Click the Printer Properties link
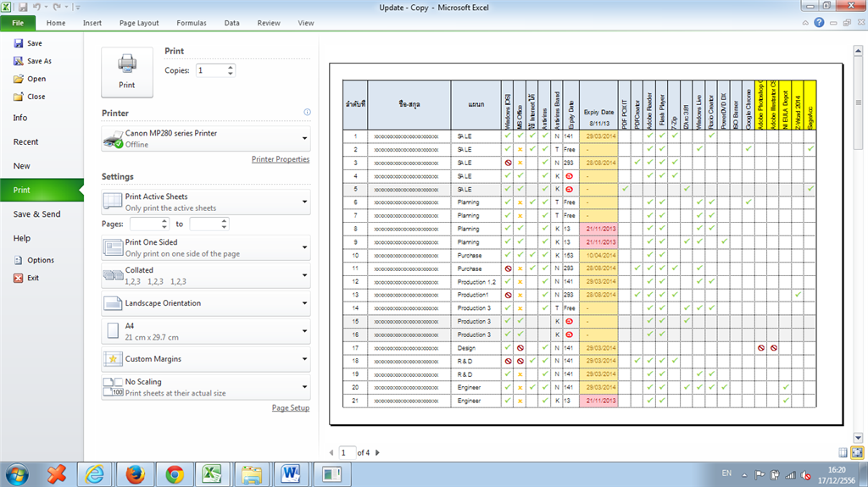The width and height of the screenshot is (868, 487). pos(281,159)
